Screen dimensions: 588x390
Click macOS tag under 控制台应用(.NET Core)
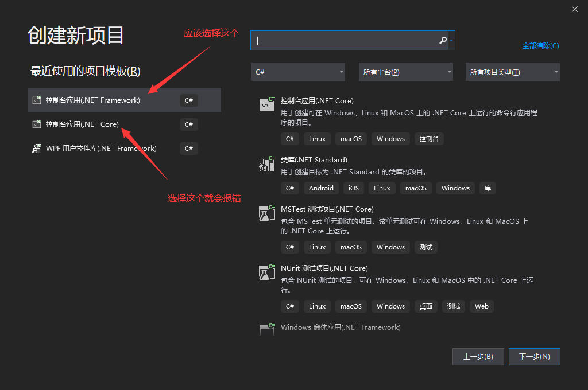[x=351, y=139]
